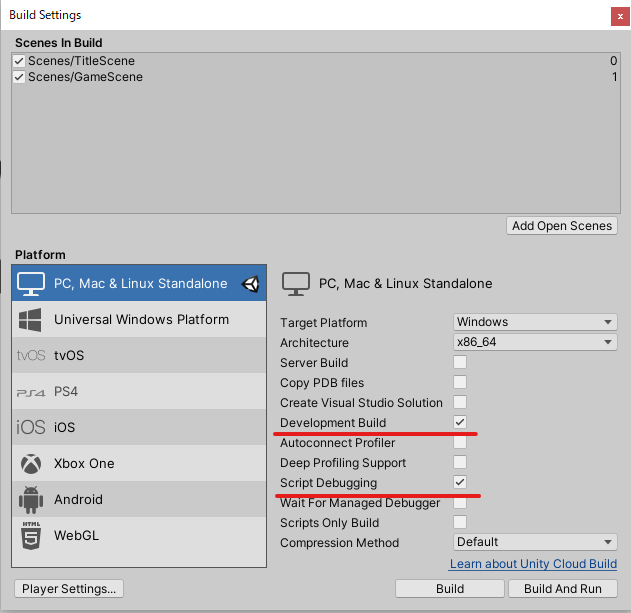631x613 pixels.
Task: Click build index 0 for TitleScene
Action: 613,61
